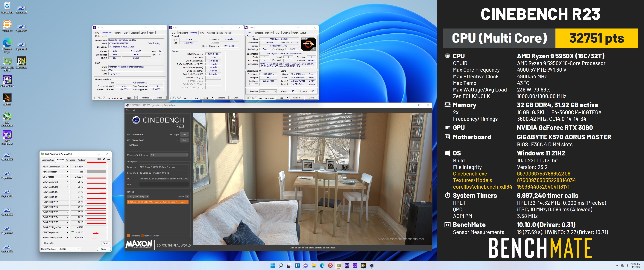Viewport: 644px width, 270px height.
Task: Click the GPU-Z sensors vertical scrollbar
Action: click(109, 224)
